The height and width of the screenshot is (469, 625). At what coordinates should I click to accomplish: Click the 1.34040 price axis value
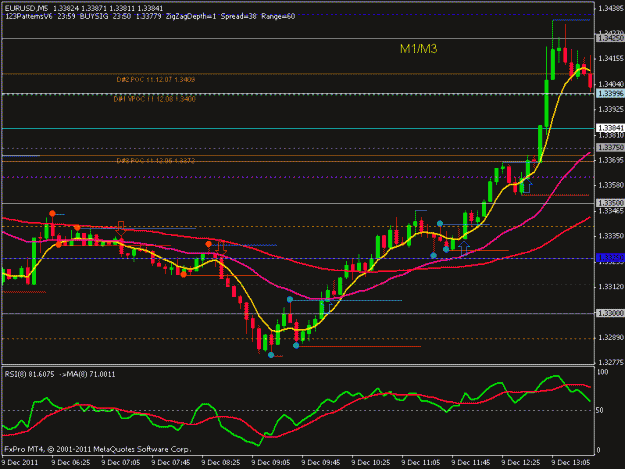[611, 84]
